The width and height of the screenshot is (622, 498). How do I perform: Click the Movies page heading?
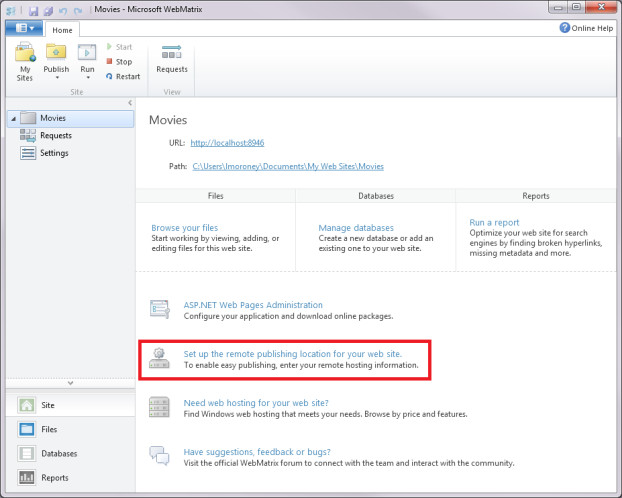(168, 120)
